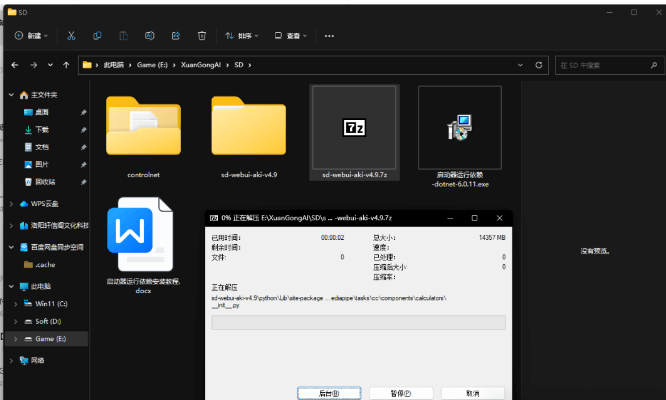
Task: Select the controlnet folder
Action: coord(144,134)
